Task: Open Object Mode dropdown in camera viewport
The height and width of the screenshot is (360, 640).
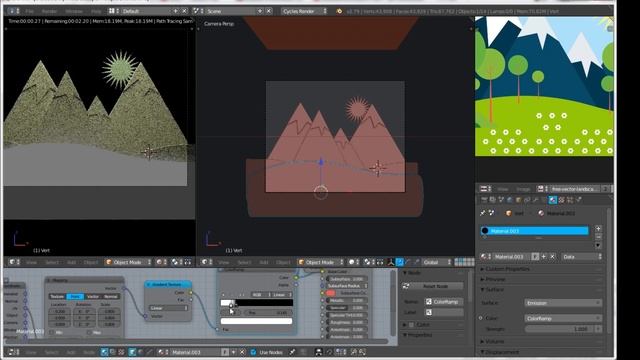Action: (x=321, y=262)
